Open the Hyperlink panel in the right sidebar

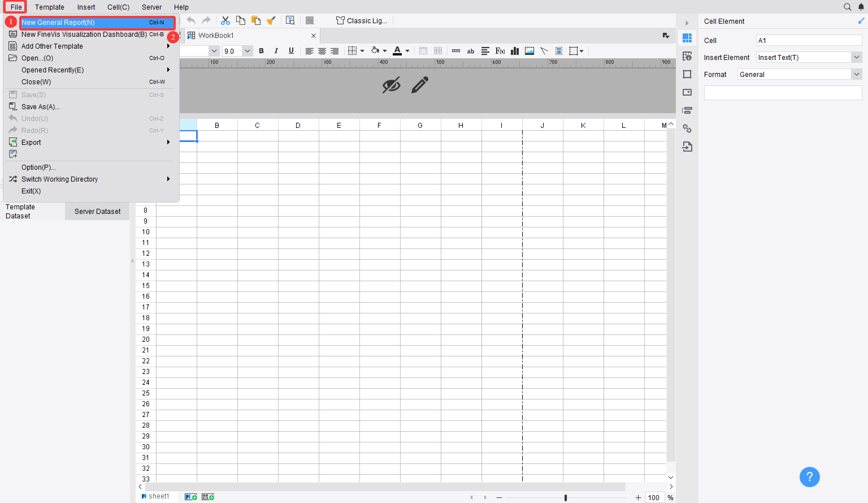[x=687, y=128]
